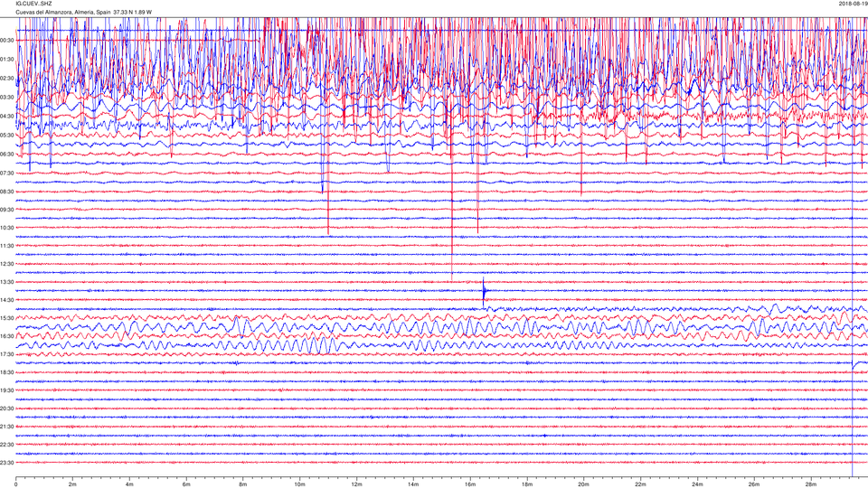Image resolution: width=868 pixels, height=488 pixels.
Task: Select the 00:30 time label
Action: (6, 41)
